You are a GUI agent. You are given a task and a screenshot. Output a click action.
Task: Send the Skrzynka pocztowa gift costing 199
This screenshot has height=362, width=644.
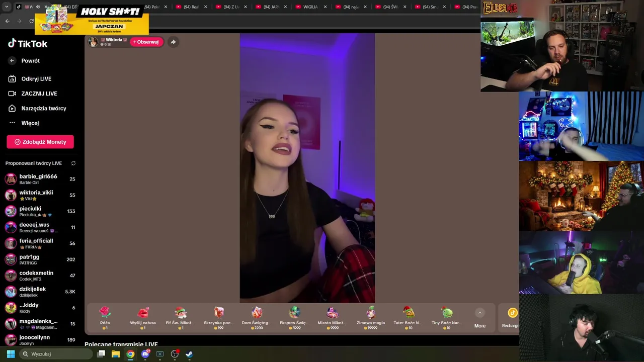coord(218,318)
